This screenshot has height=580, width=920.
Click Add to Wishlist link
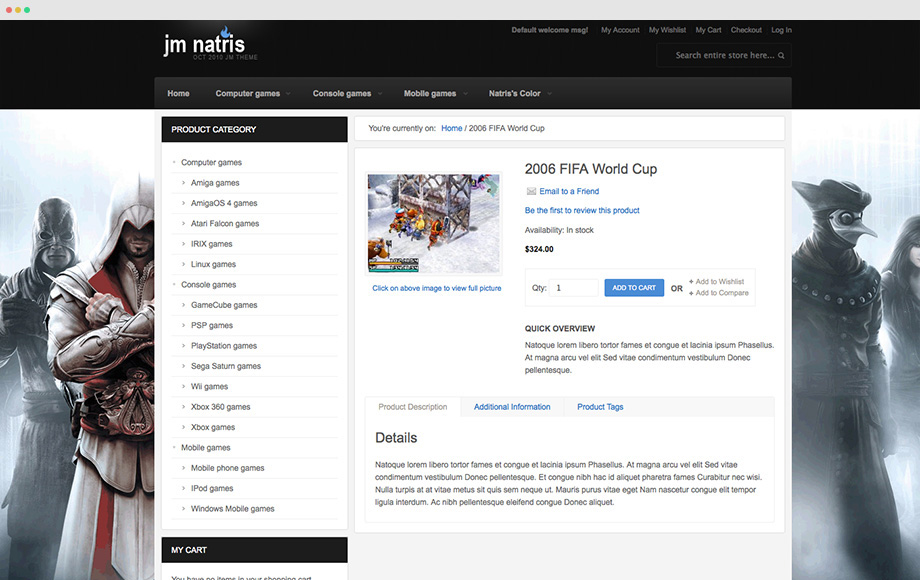pyautogui.click(x=719, y=281)
